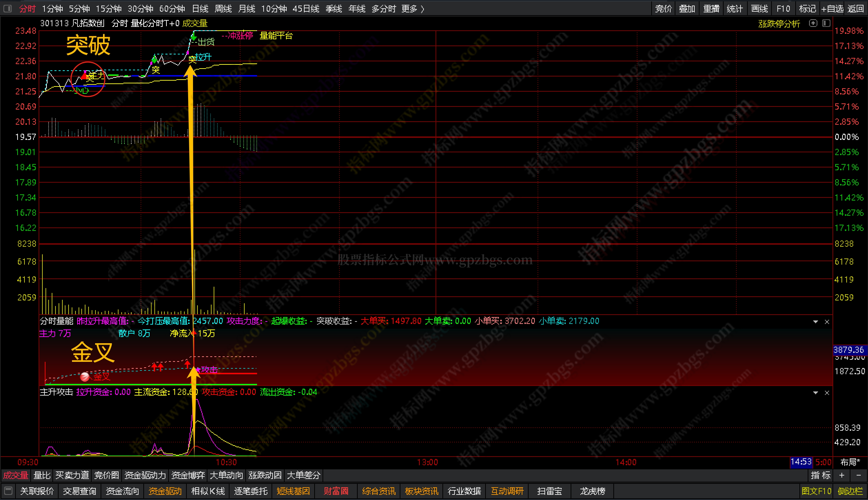Open the 涨跌停分析 link
Screen dimensions: 868x500
coord(779,24)
